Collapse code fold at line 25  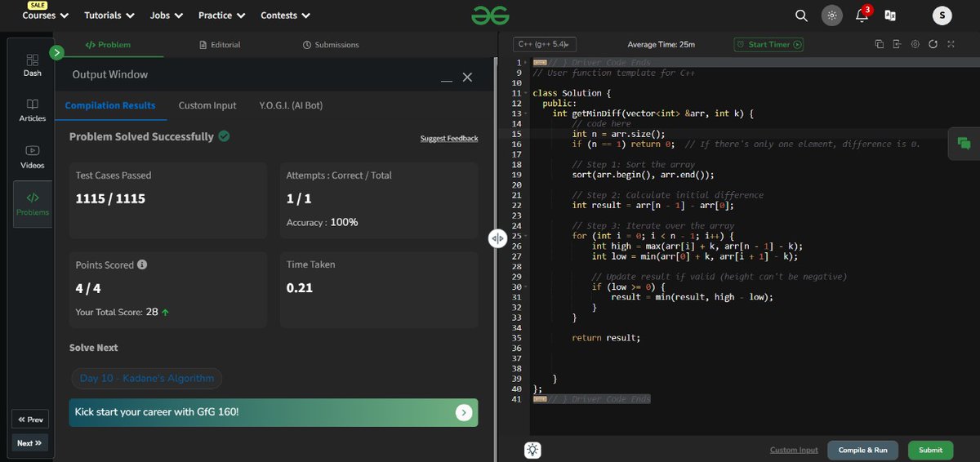point(526,236)
